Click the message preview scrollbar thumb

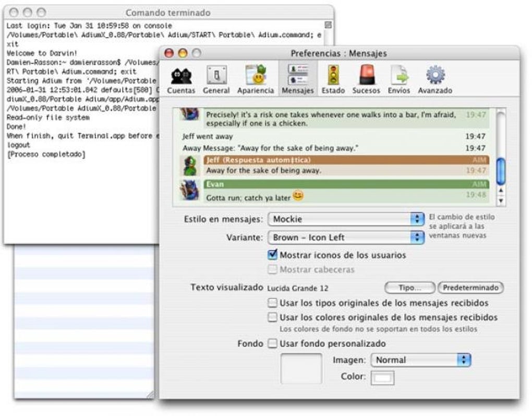tap(501, 172)
